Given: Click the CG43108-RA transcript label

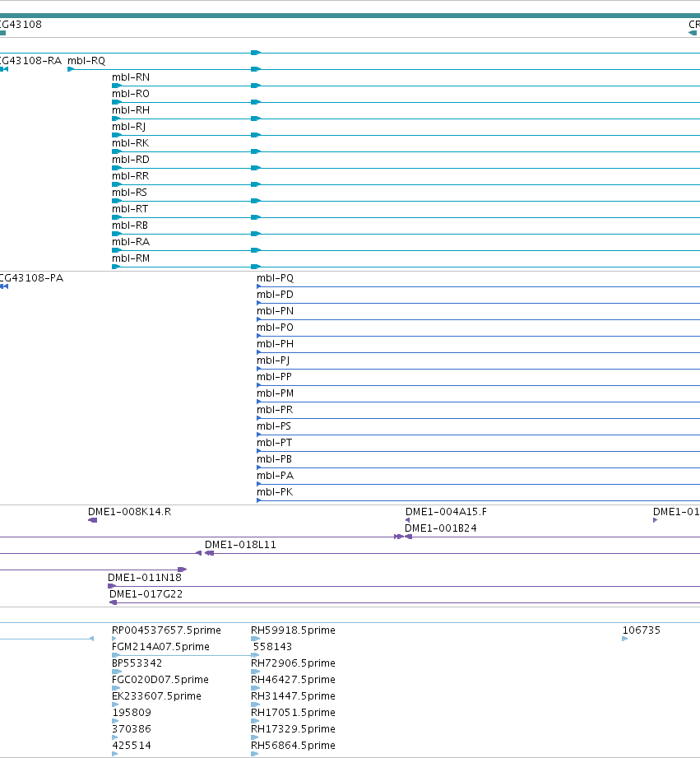Looking at the screenshot, I should coord(31,61).
